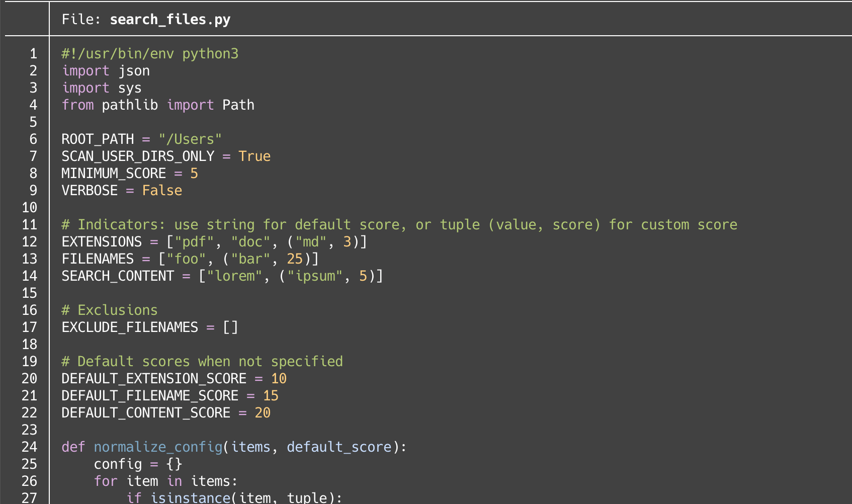Click the value 10 on line 20
The width and height of the screenshot is (852, 504).
point(279,379)
